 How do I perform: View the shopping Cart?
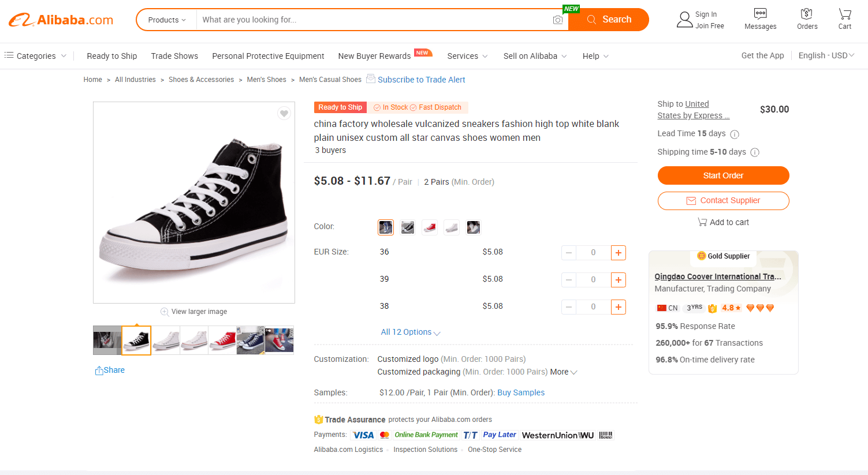844,19
